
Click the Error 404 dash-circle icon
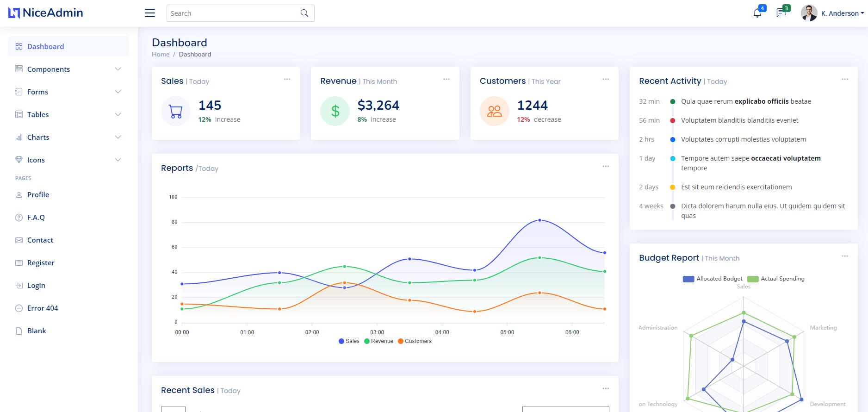coord(19,308)
